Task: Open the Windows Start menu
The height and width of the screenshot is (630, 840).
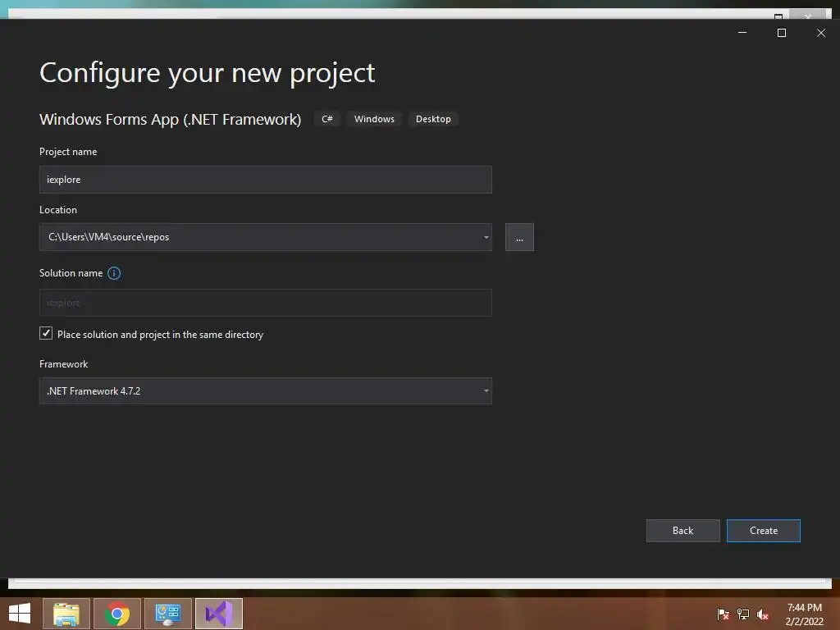Action: (x=20, y=614)
